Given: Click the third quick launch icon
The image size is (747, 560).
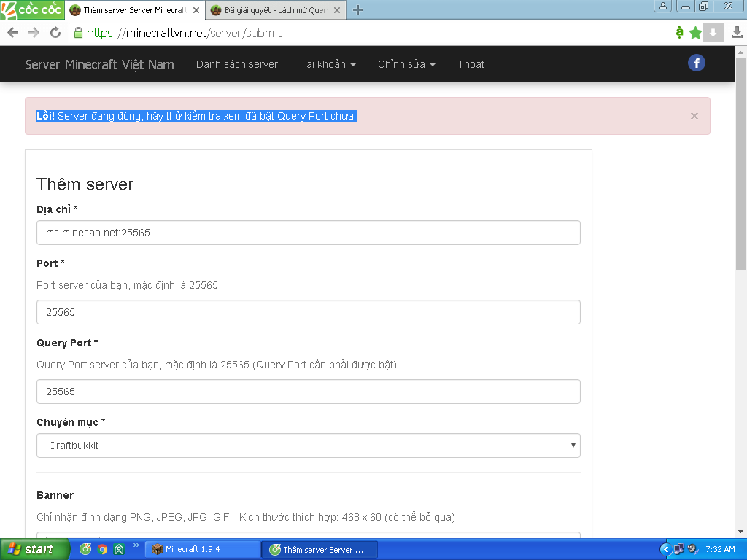Looking at the screenshot, I should pyautogui.click(x=119, y=549).
